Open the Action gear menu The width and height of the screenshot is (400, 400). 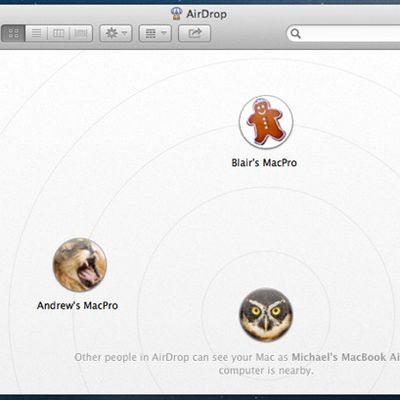click(x=116, y=33)
